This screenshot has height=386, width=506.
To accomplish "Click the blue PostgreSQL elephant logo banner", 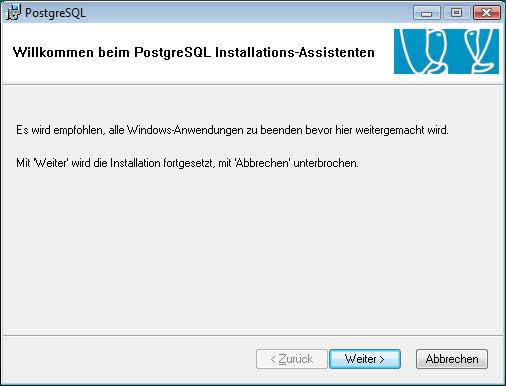I will point(446,51).
